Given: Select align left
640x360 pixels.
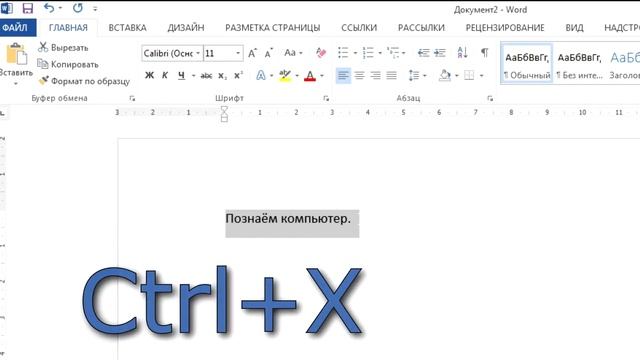Looking at the screenshot, I should [343, 76].
